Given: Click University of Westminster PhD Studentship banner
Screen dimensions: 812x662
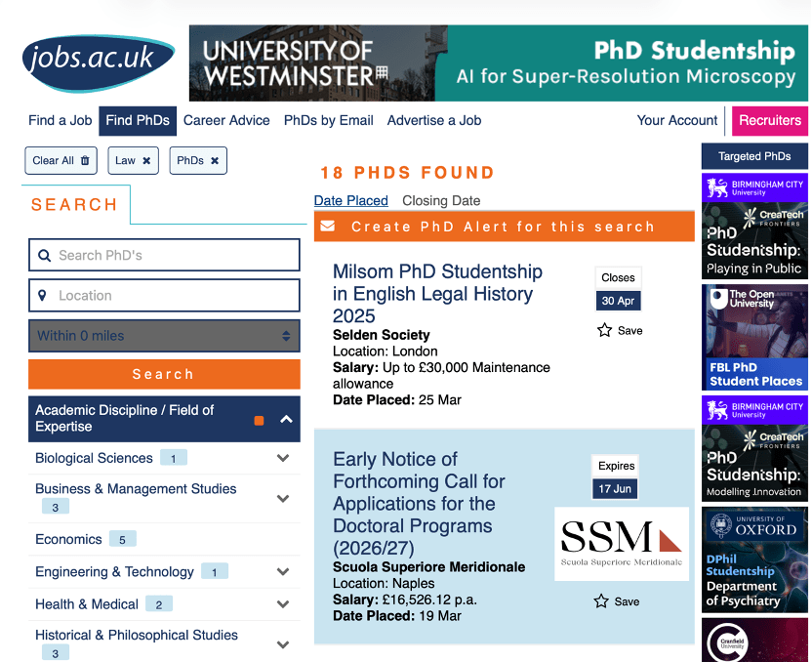Looking at the screenshot, I should tap(498, 63).
